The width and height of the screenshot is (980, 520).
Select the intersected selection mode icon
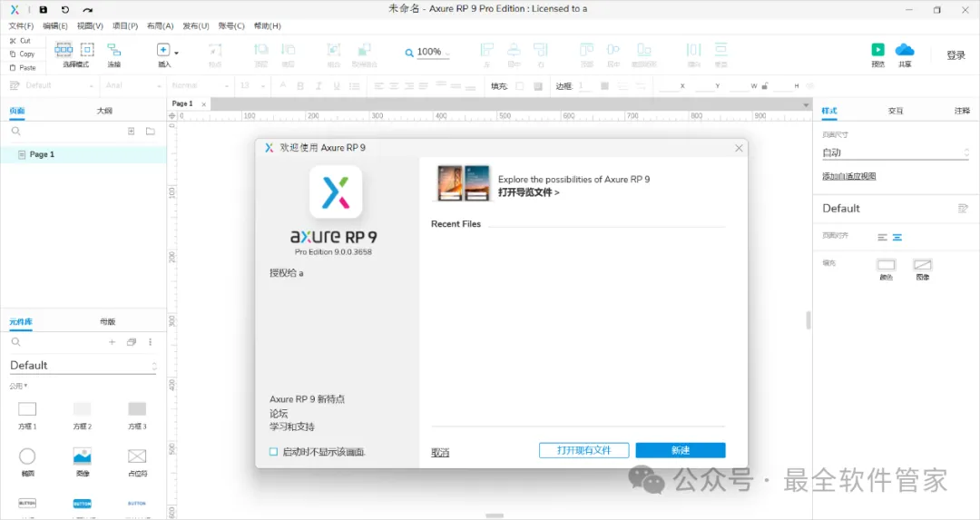click(64, 49)
